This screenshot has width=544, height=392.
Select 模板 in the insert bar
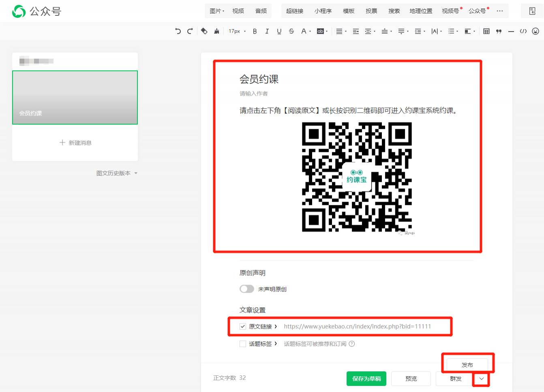coord(349,11)
